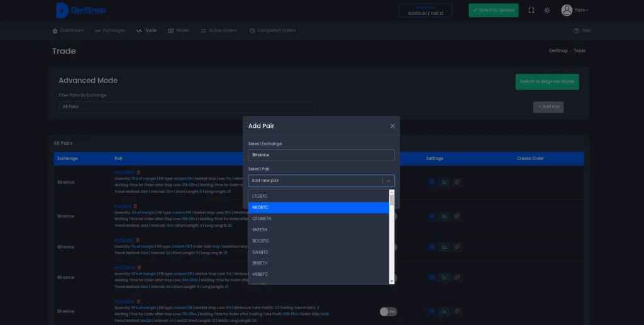This screenshot has height=325, width=644.
Task: Click the Switch to Options button
Action: coord(493,10)
